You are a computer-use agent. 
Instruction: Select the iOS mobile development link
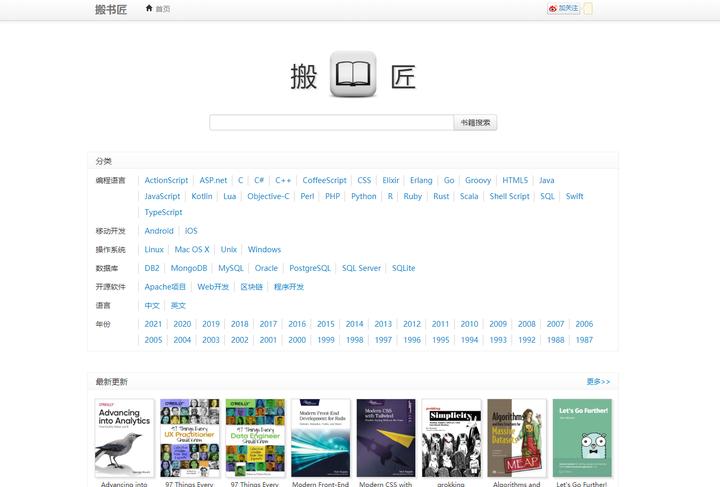click(191, 231)
